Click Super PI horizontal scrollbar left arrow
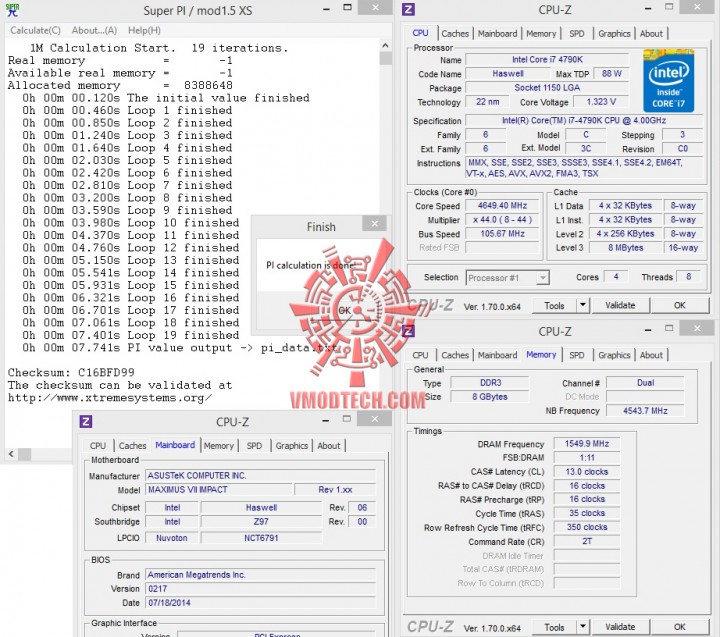This screenshot has height=637, width=720. [11, 454]
